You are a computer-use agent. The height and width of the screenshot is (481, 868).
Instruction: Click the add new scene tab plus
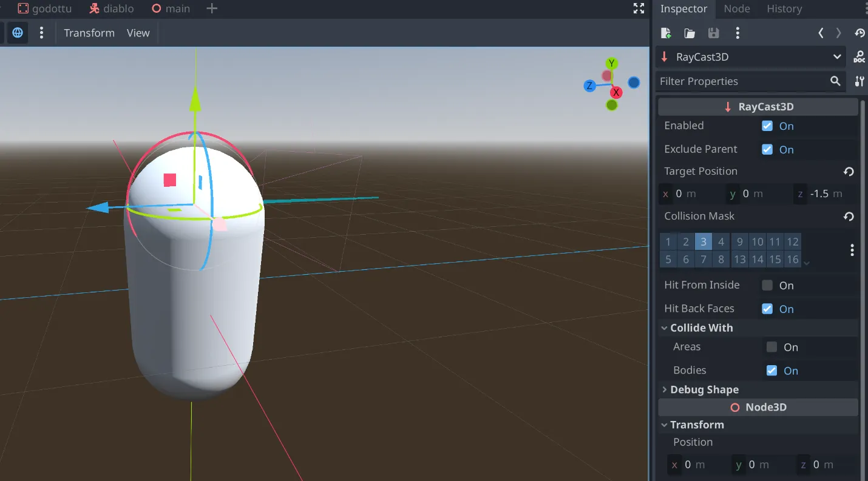[212, 8]
